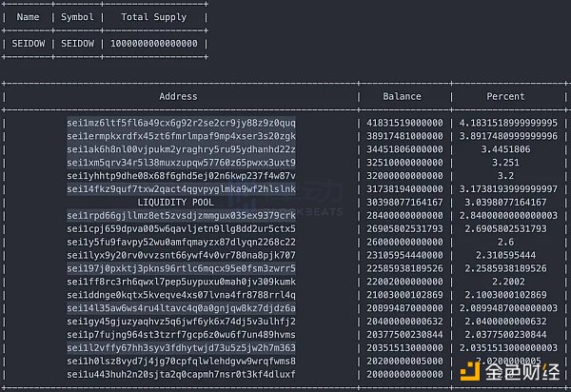Viewport: 571px width, 392px height.
Task: Select balance value 41831519000000
Action: [404, 123]
